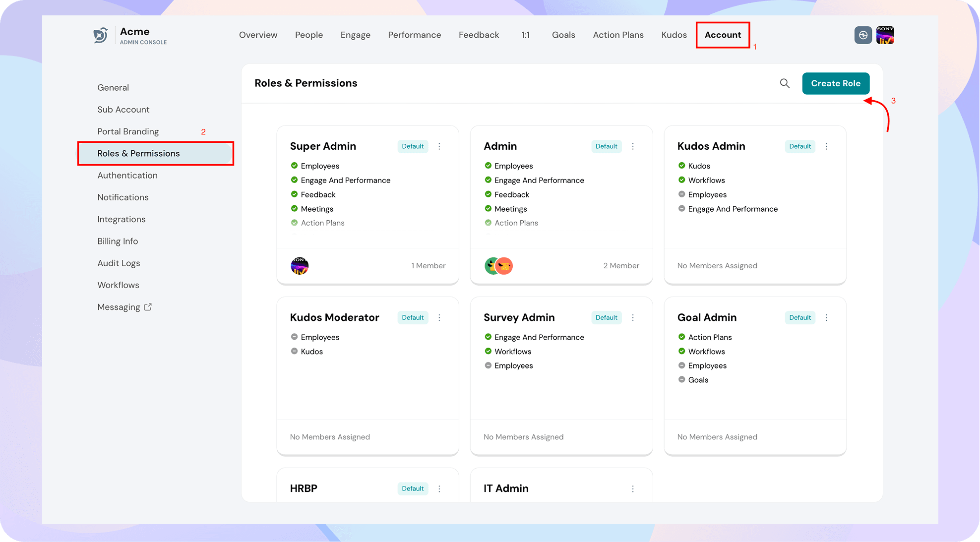
Task: Click gray minus icon beside Kudos Admin Employees
Action: [x=681, y=194]
